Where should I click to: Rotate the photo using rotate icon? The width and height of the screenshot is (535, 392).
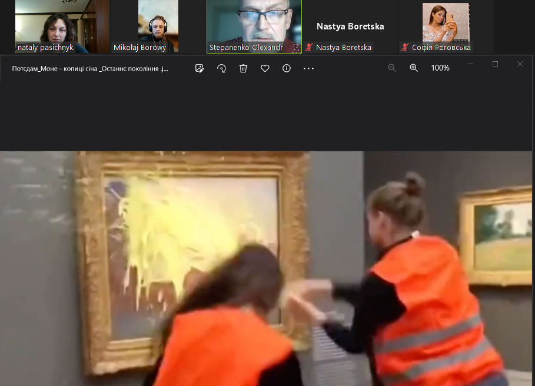(x=221, y=68)
